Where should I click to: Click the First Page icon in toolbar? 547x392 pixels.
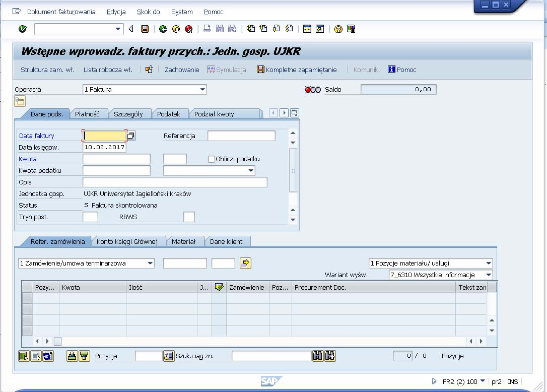pyautogui.click(x=251, y=29)
